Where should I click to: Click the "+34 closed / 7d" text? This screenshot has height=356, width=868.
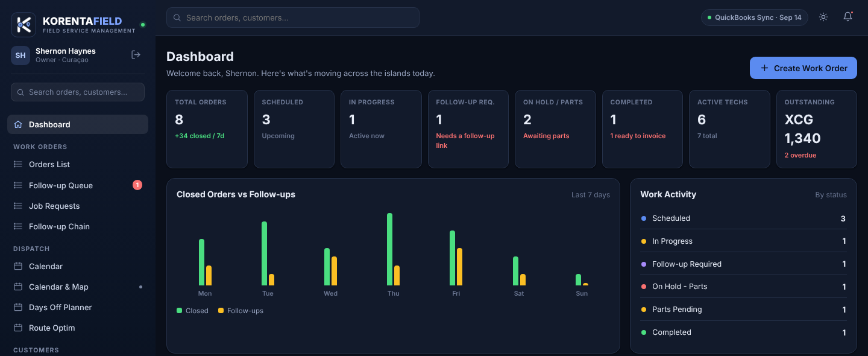(x=200, y=136)
